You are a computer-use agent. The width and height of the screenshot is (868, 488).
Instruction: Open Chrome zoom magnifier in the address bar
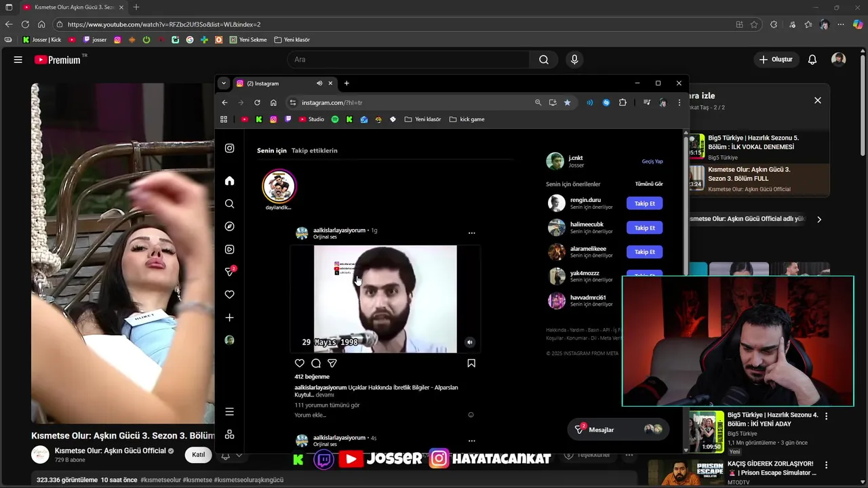pyautogui.click(x=538, y=102)
